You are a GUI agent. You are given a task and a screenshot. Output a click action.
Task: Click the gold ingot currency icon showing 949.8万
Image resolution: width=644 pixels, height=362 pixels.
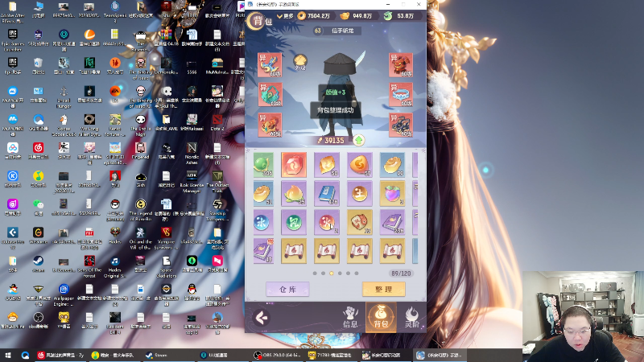coord(345,15)
